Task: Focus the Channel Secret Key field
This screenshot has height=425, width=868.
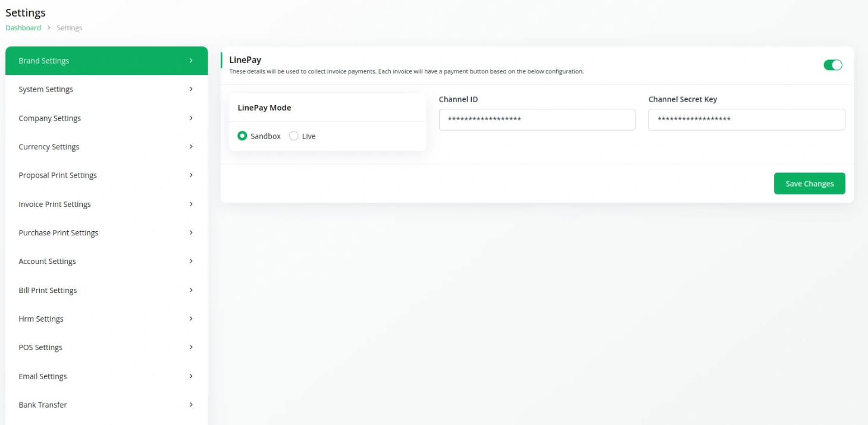Action: tap(747, 119)
